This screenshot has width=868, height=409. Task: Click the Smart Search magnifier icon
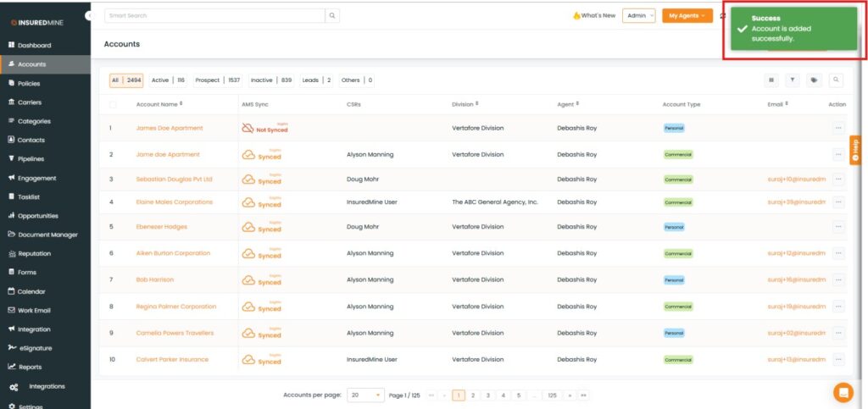pyautogui.click(x=332, y=15)
